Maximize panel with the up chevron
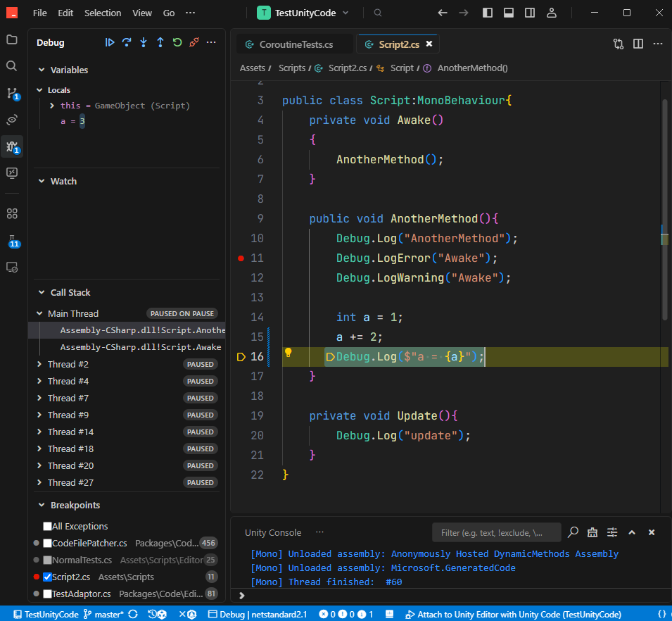 (632, 532)
